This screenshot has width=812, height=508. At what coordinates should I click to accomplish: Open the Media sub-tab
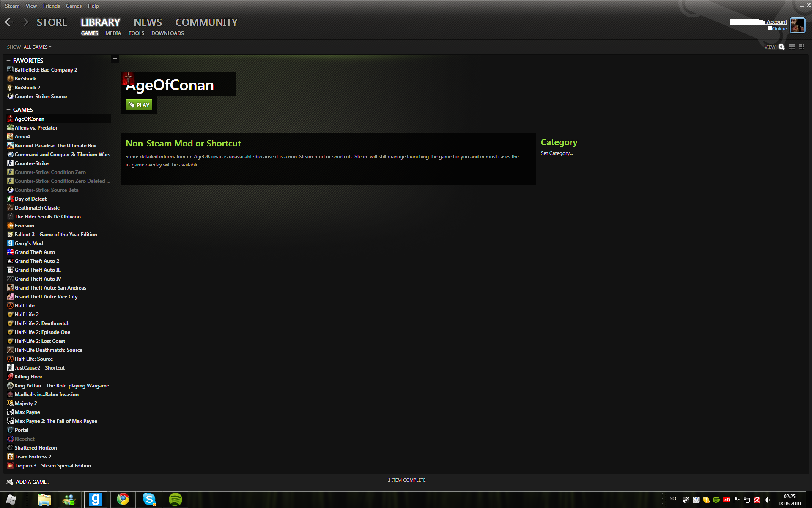(113, 33)
